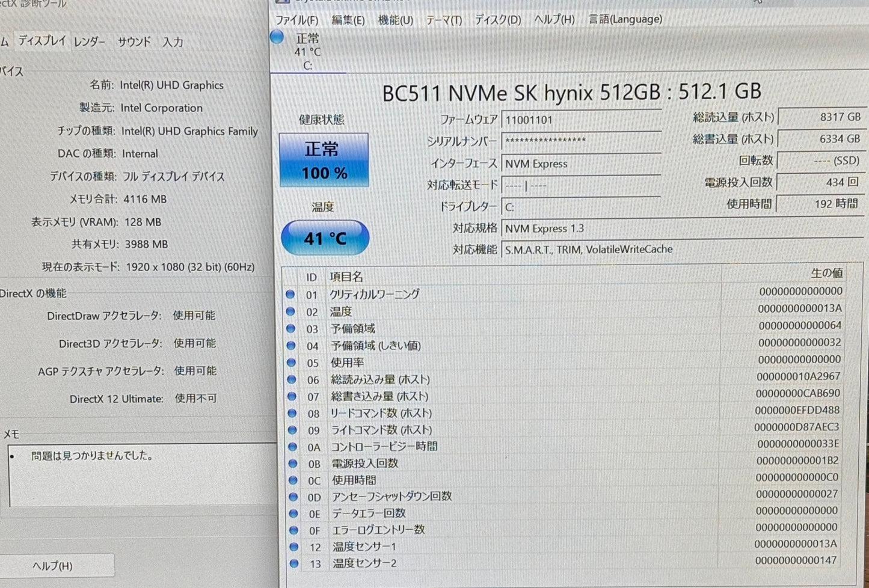Click the device name Intel(R) UHD Graphics
This screenshot has height=588, width=869.
(x=171, y=85)
